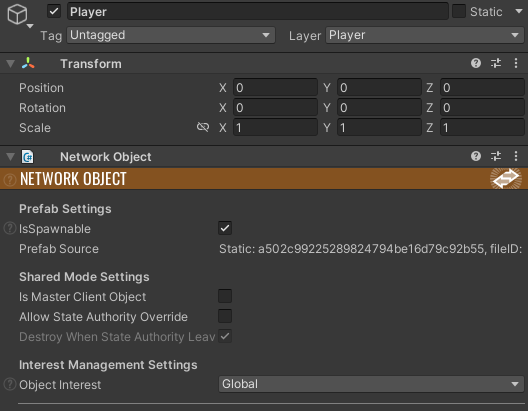This screenshot has height=411, width=528.
Task: Open the GameObject icon dropdown arrow
Action: pos(30,26)
